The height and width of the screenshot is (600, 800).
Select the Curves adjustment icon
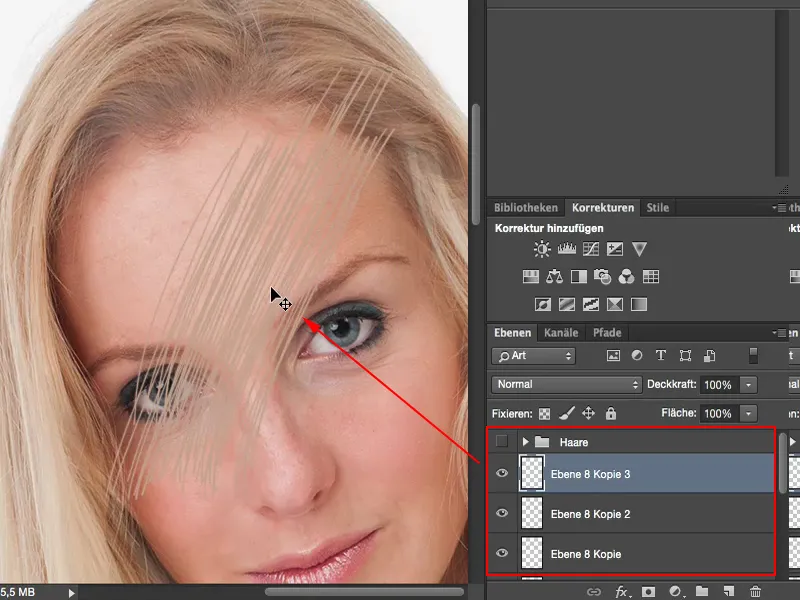[x=589, y=248]
